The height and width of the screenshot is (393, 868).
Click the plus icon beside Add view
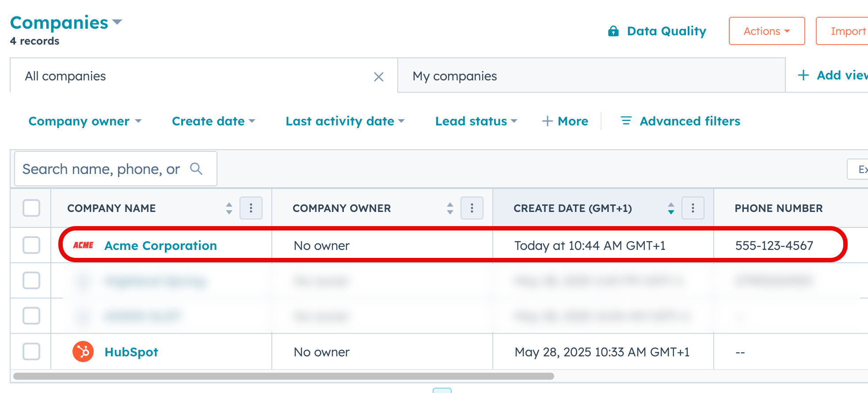pyautogui.click(x=803, y=75)
